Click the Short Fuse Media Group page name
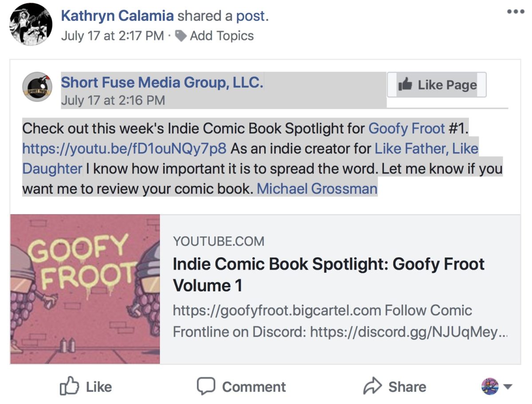The width and height of the screenshot is (532, 404). [x=162, y=82]
